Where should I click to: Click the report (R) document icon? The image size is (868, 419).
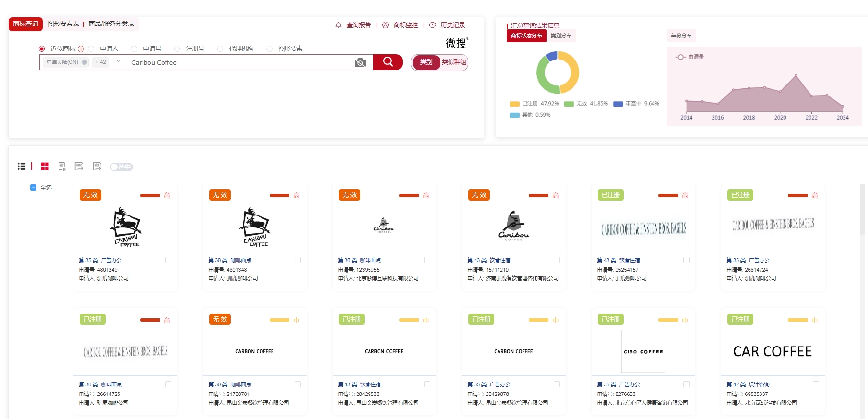pos(62,167)
